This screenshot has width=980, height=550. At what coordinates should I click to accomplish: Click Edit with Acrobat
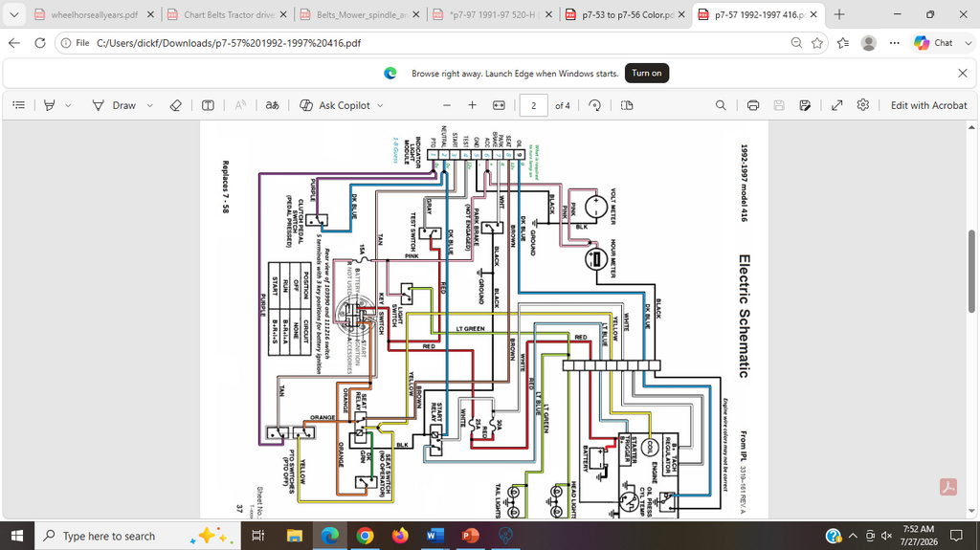click(928, 105)
